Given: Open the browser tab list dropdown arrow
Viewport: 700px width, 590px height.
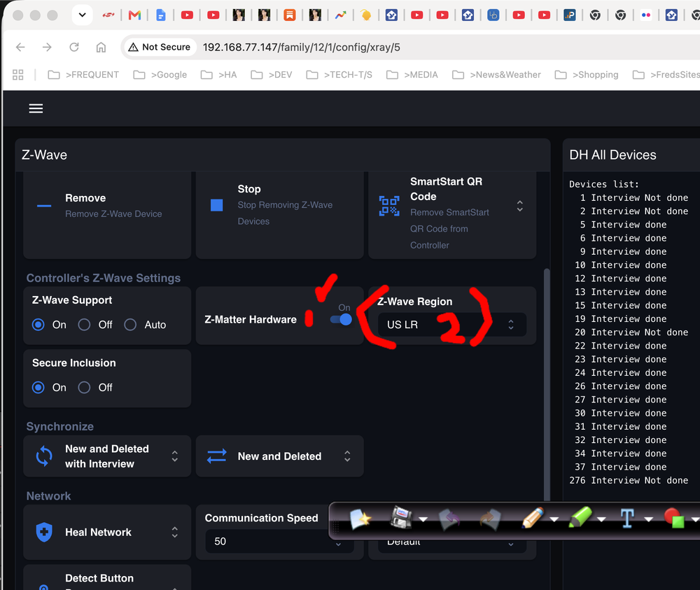Looking at the screenshot, I should (x=82, y=15).
